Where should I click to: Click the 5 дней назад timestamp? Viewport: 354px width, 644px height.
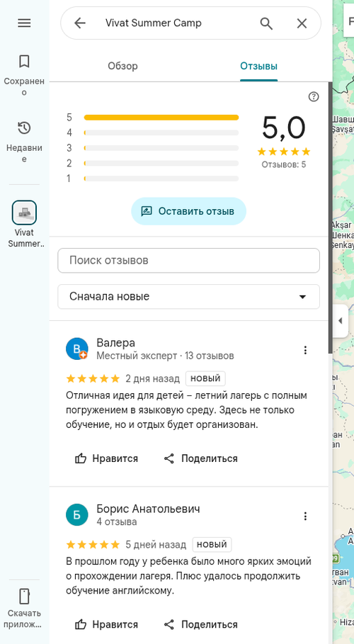(156, 545)
